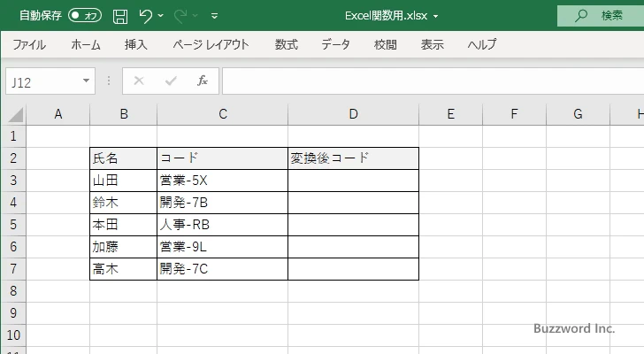Select row 5 header

click(13, 225)
